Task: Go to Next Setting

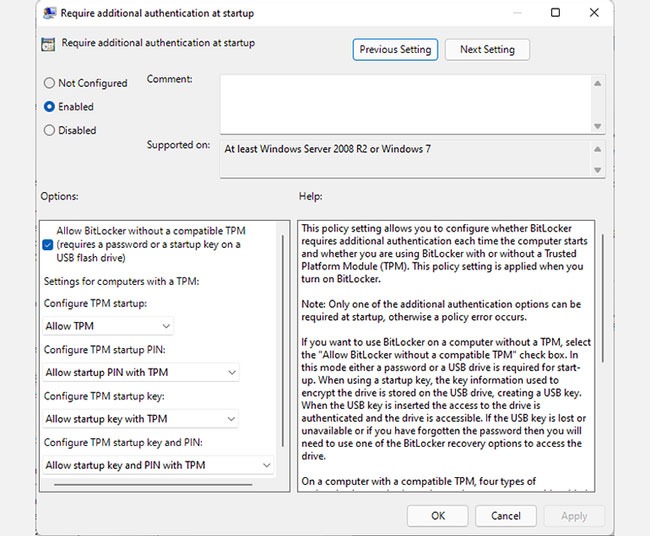Action: 487,50
